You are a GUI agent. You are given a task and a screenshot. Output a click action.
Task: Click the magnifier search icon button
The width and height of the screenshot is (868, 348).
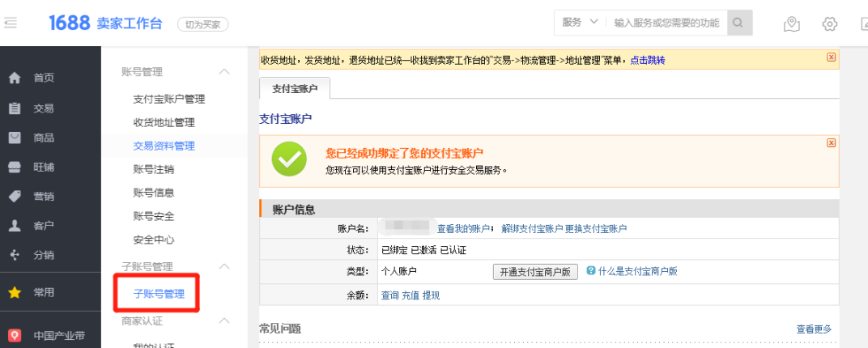739,23
